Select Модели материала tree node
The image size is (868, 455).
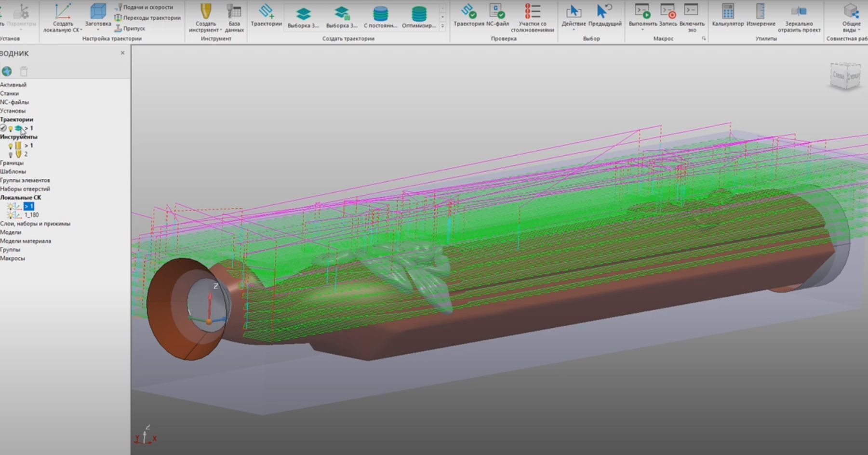pyautogui.click(x=26, y=241)
